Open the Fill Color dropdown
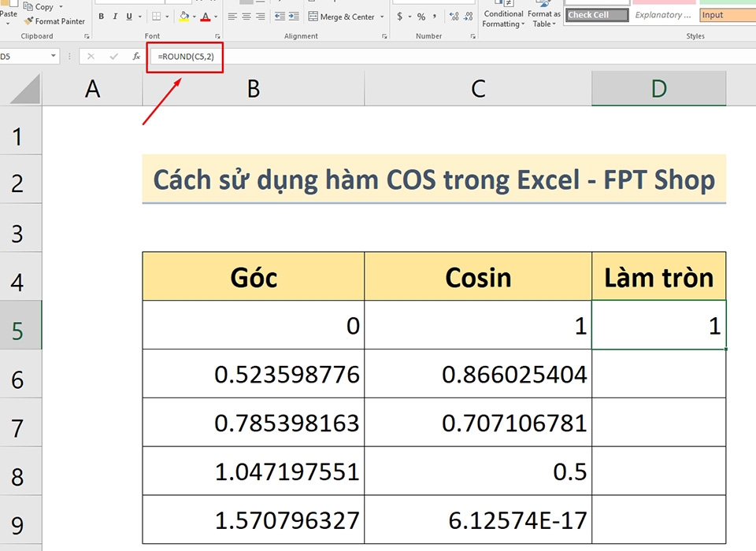756x551 pixels. (x=195, y=17)
